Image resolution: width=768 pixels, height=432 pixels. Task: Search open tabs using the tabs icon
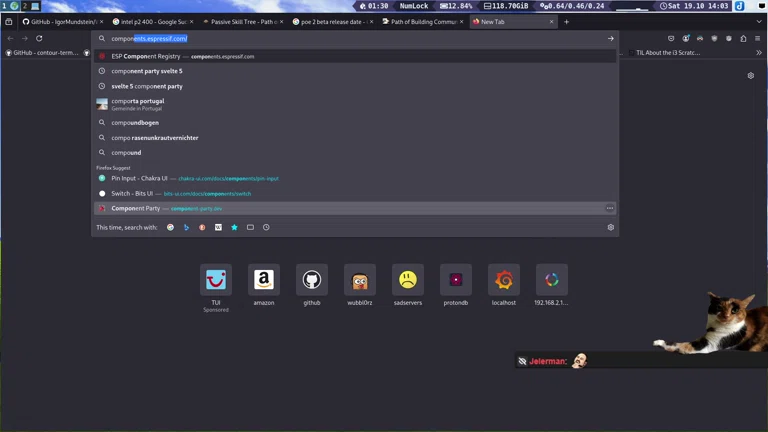click(x=250, y=228)
